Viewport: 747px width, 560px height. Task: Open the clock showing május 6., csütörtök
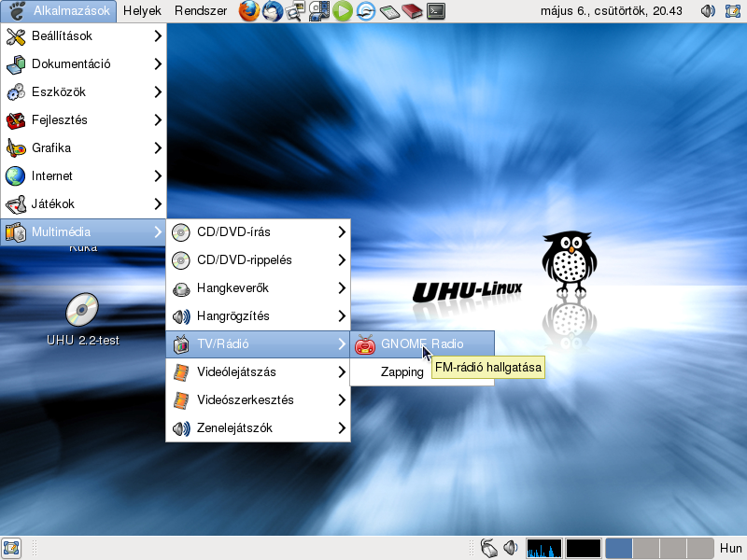click(x=612, y=11)
